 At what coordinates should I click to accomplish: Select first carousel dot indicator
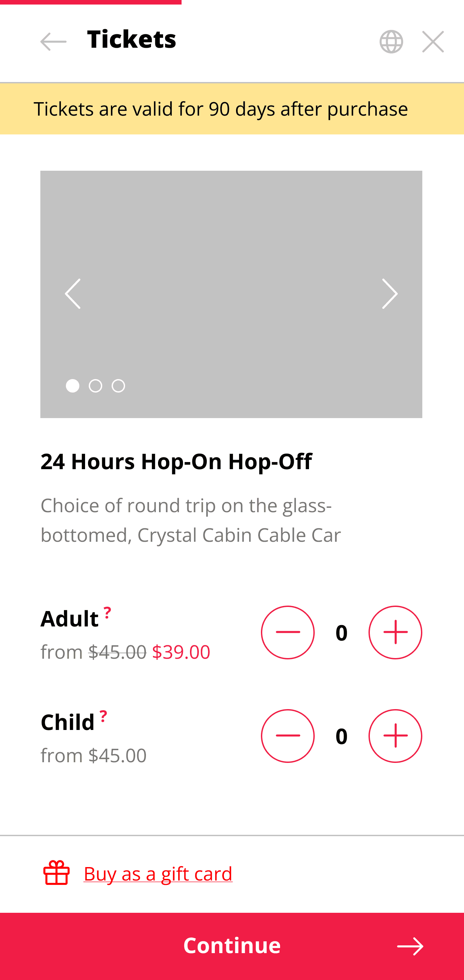click(x=73, y=386)
